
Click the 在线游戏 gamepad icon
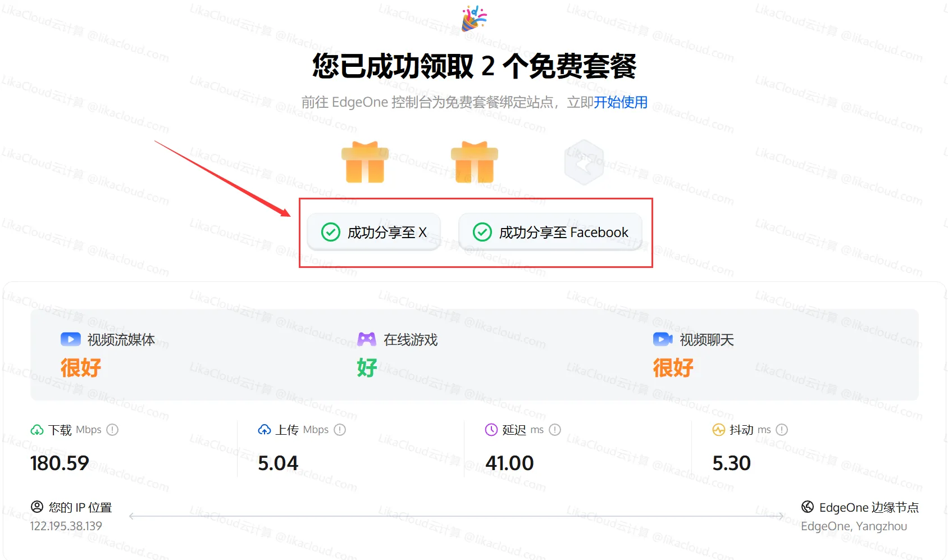click(367, 339)
